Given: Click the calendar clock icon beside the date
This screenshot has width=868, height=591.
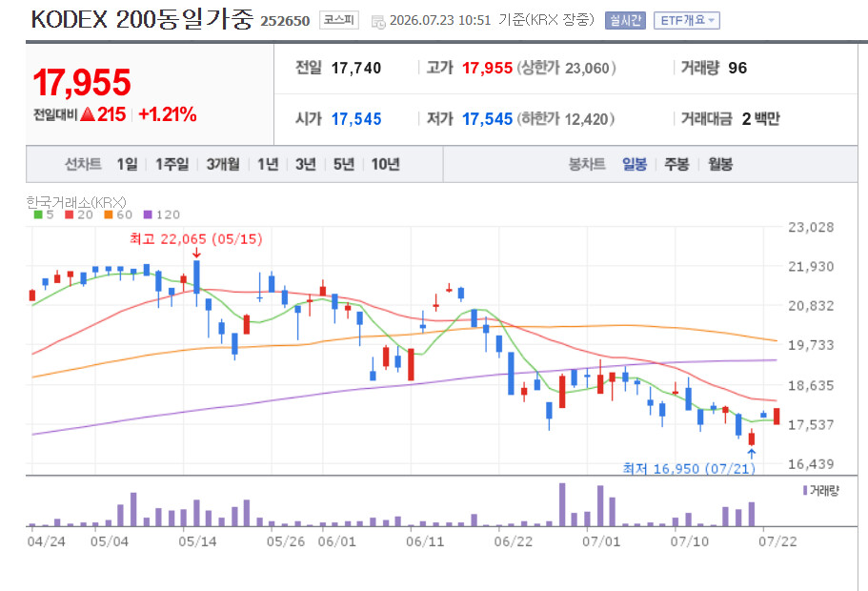Looking at the screenshot, I should [x=378, y=22].
